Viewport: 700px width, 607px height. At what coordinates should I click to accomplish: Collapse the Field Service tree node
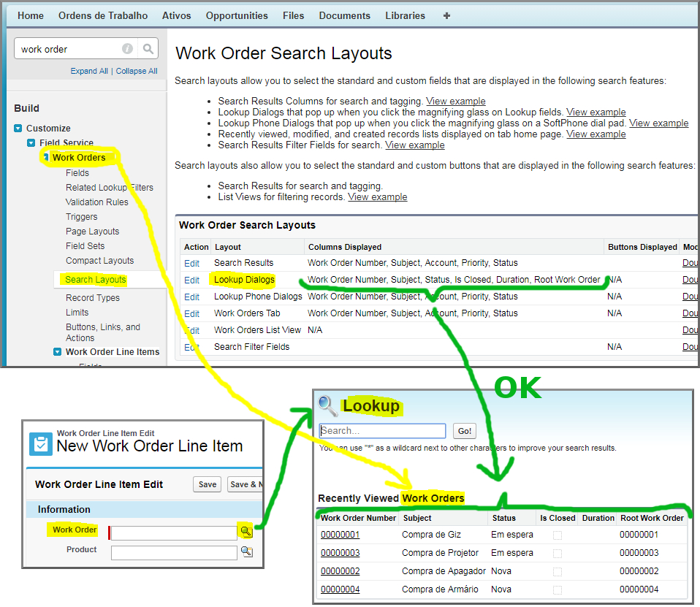31,143
